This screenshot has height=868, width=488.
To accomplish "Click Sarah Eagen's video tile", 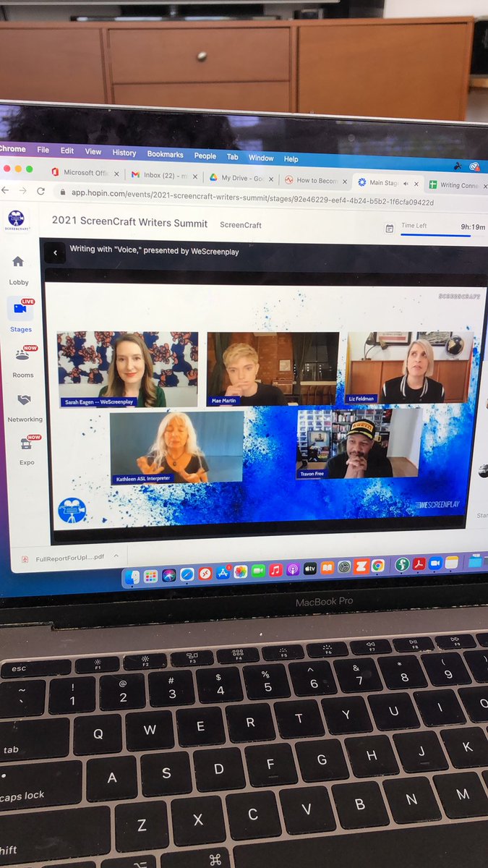I will [128, 369].
